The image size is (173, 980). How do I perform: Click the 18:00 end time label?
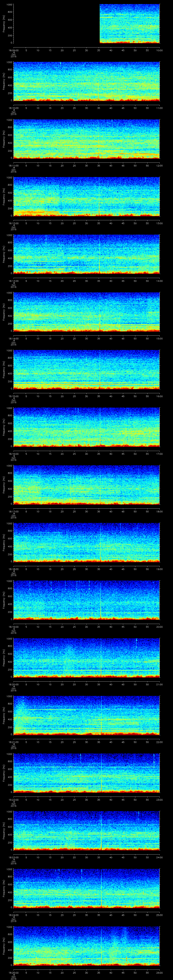tap(159, 511)
